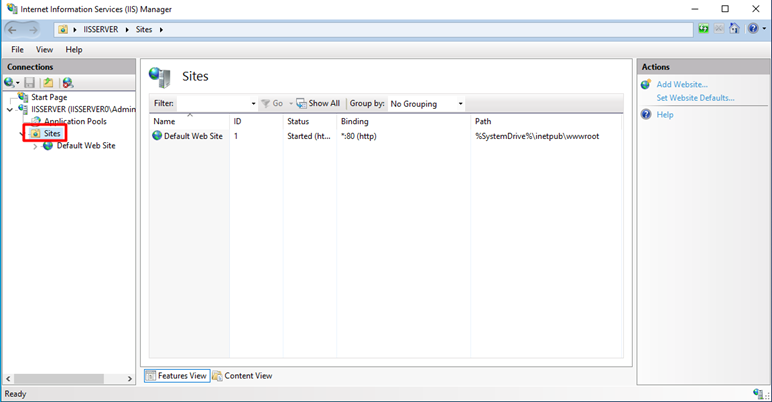The height and width of the screenshot is (402, 772).
Task: Click the Back navigation arrow
Action: [x=13, y=30]
